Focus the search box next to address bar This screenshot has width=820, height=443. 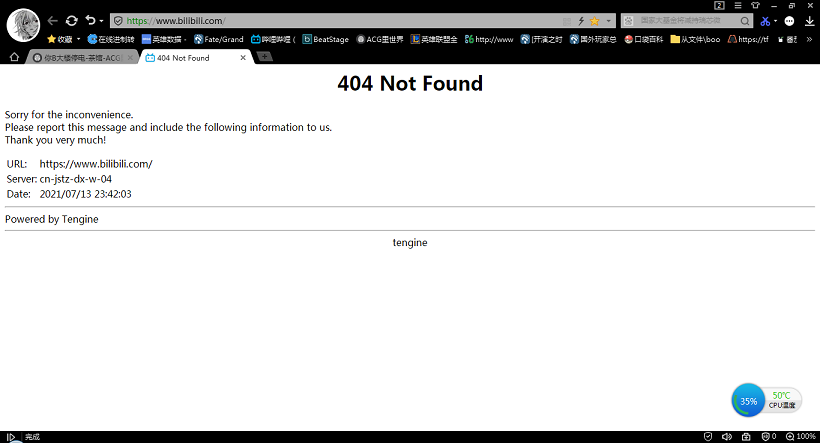[685, 21]
